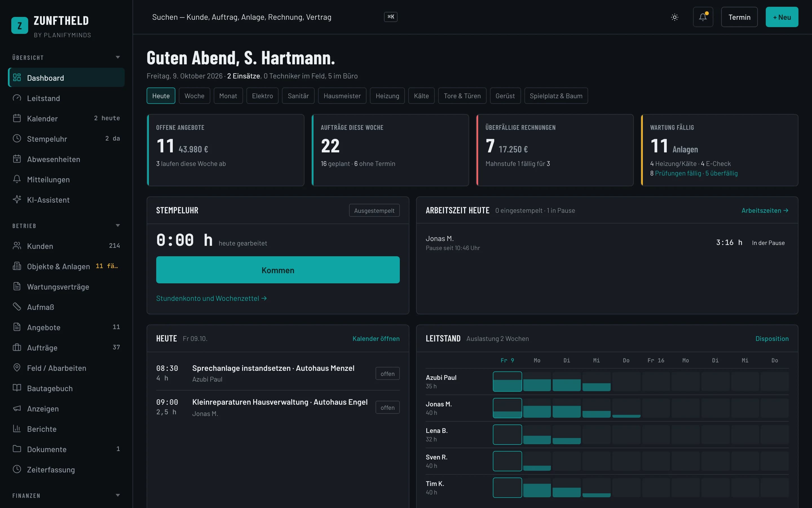This screenshot has width=812, height=508.
Task: Open Aufmaß in sidebar
Action: pos(66,307)
